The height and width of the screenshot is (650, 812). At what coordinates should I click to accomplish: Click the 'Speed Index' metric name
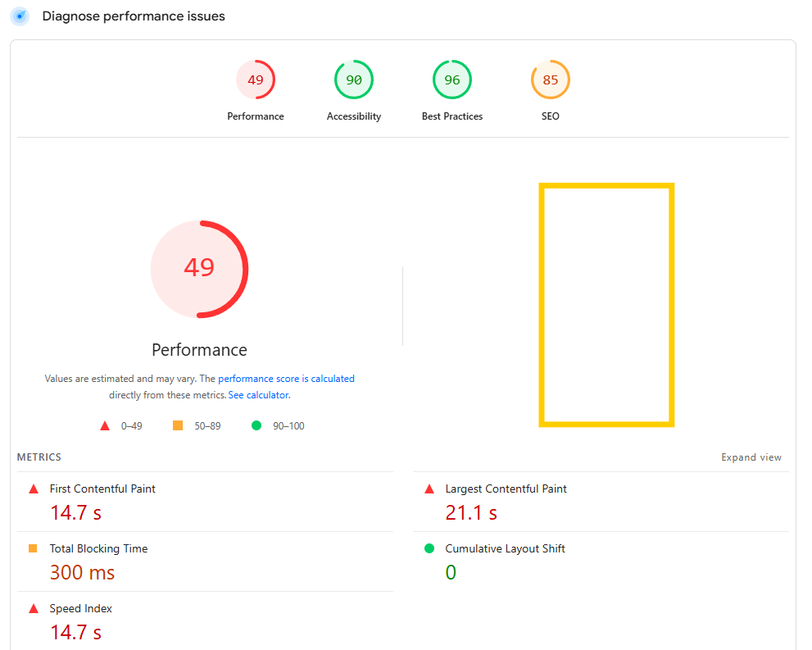[x=81, y=608]
